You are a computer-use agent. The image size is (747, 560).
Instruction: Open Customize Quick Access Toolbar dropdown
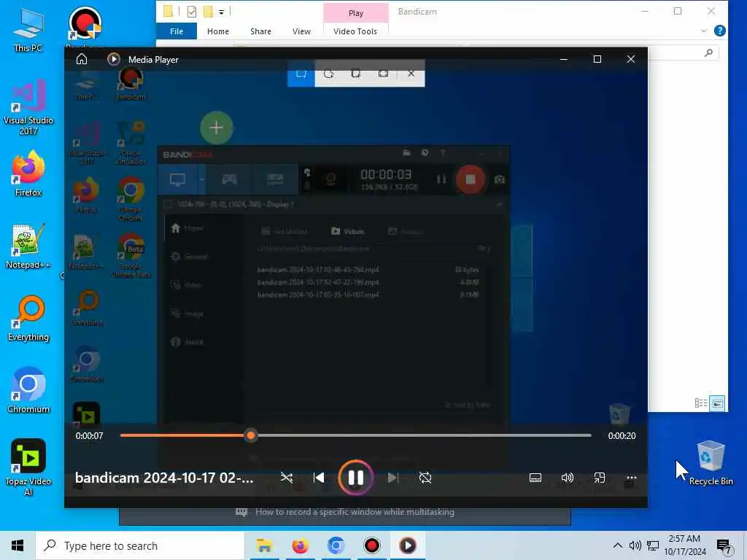pos(221,12)
